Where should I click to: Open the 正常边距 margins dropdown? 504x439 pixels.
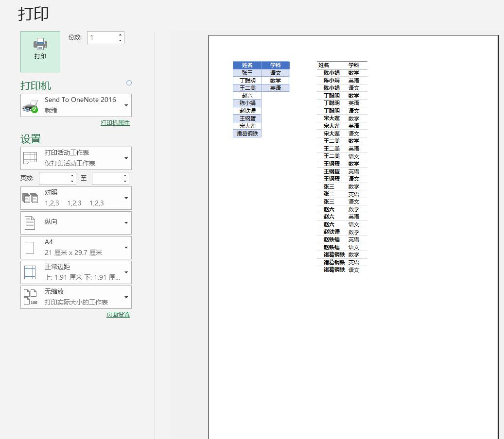pyautogui.click(x=76, y=272)
